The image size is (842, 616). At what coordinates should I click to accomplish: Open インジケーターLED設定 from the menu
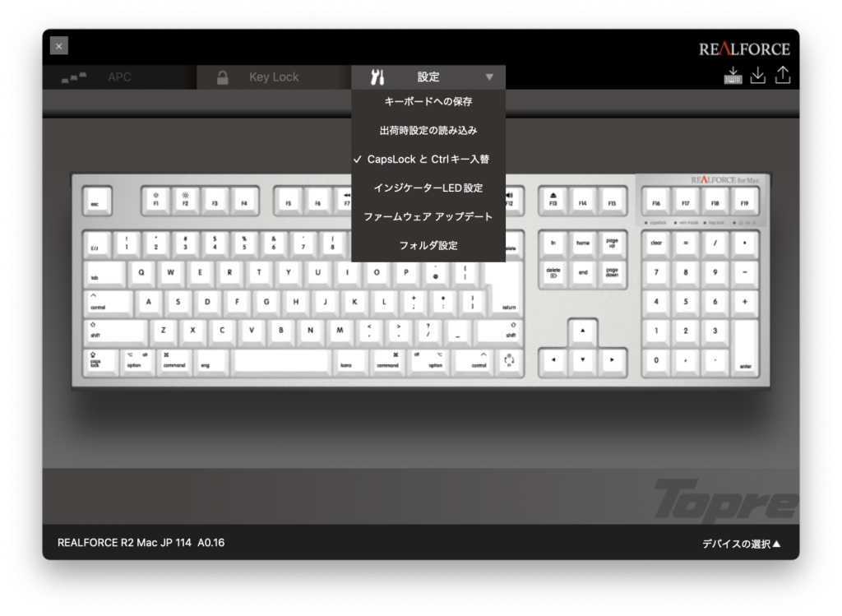tap(428, 188)
